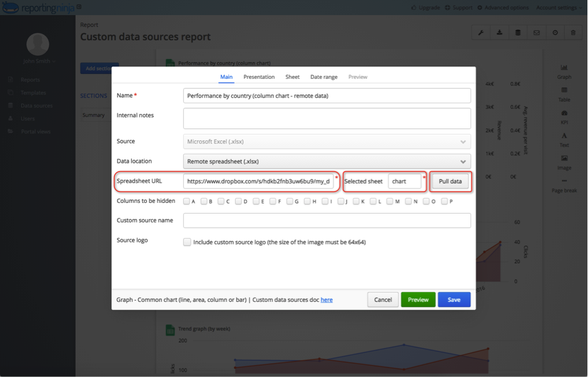Click the schedule clock icon in the toolbar
Screen dimensions: 588x377
click(x=555, y=31)
